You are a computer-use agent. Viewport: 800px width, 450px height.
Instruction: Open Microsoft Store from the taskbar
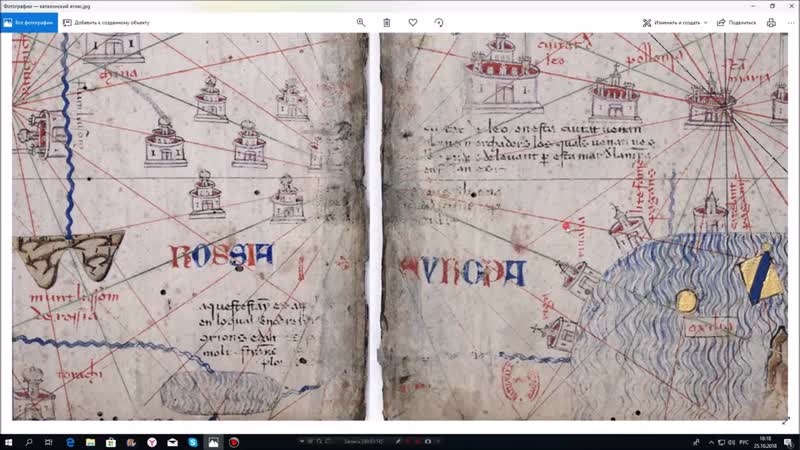click(x=111, y=442)
